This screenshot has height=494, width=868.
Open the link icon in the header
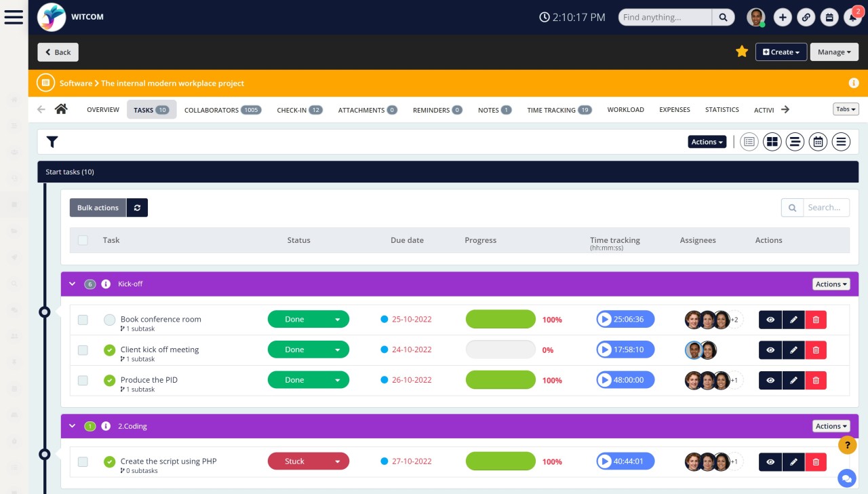806,17
